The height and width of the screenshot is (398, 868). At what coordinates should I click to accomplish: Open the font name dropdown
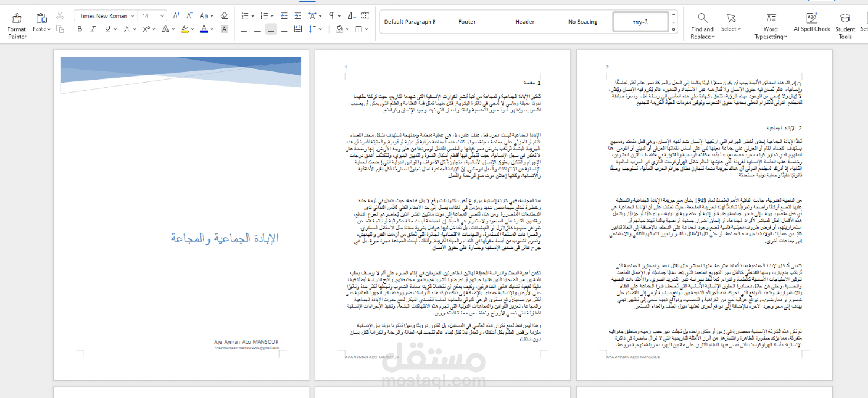tap(132, 15)
